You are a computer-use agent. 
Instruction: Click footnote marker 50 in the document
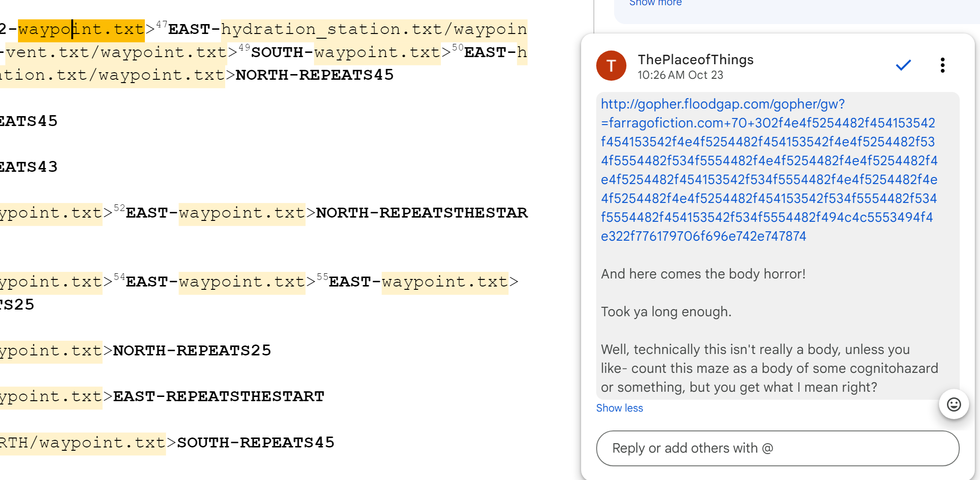(x=457, y=47)
